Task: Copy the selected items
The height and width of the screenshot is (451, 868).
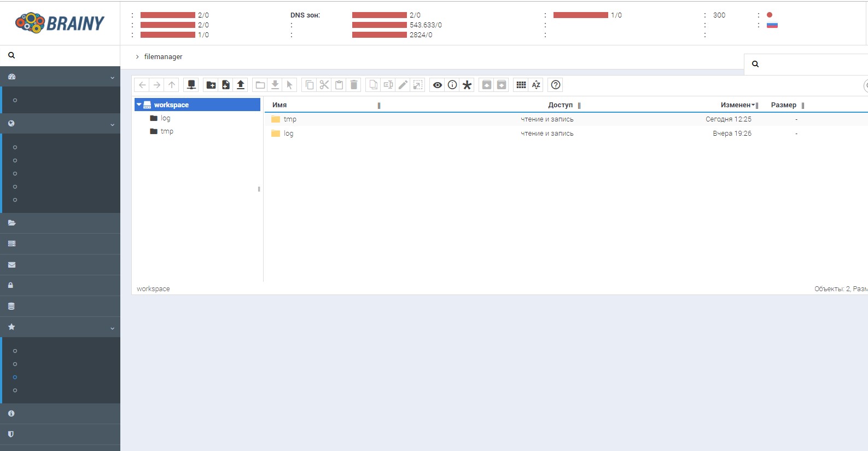Action: coord(310,85)
